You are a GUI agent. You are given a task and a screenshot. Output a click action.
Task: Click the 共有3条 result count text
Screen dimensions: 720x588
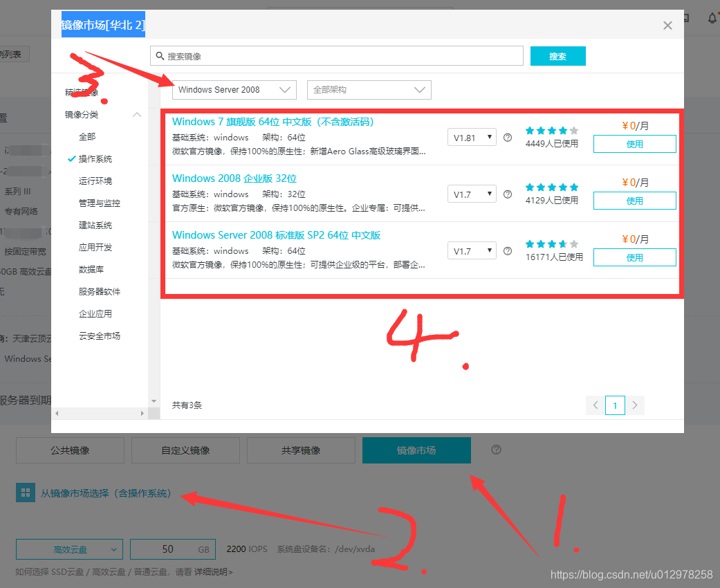coord(187,405)
